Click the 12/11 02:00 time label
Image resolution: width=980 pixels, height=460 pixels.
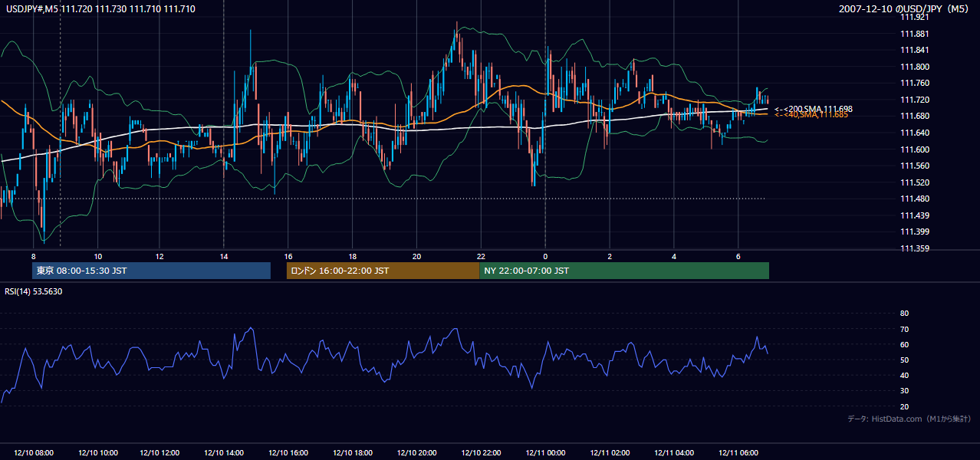(x=610, y=453)
